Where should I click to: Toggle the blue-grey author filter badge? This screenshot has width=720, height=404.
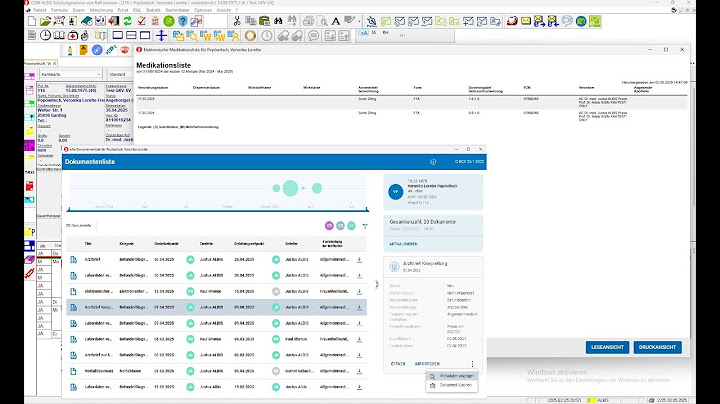click(340, 225)
